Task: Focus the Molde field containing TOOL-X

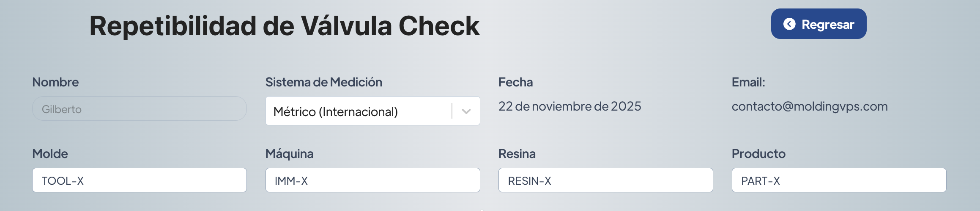Action: tap(139, 180)
